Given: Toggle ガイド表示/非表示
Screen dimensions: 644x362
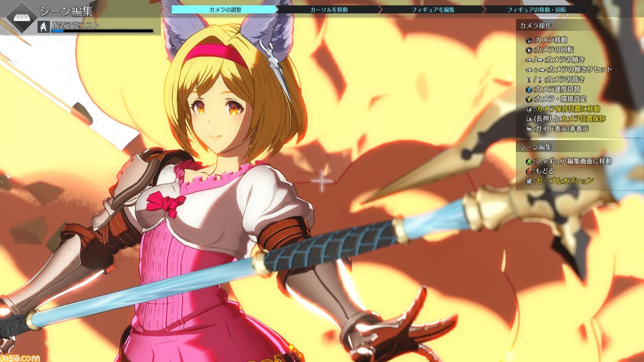Looking at the screenshot, I should coord(562,129).
